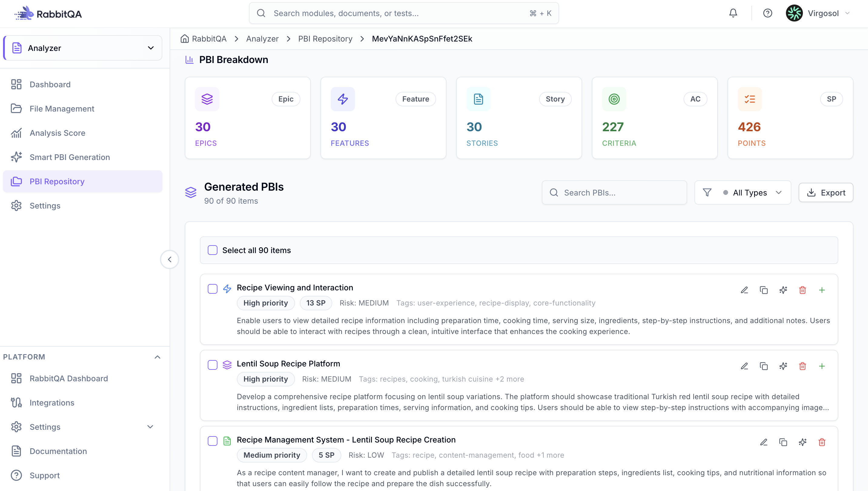Tick checkbox for Recipe Management System story

212,441
